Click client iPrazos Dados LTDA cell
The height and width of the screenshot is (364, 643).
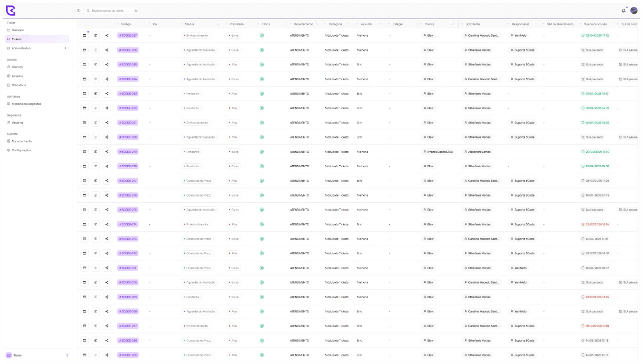[x=438, y=152]
